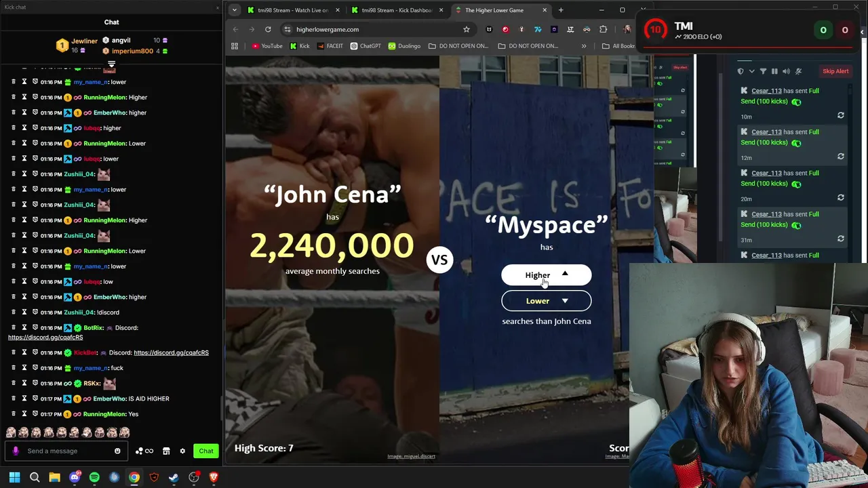Toggle alert sound speaker icon
Image resolution: width=868 pixels, height=488 pixels.
[x=786, y=71]
